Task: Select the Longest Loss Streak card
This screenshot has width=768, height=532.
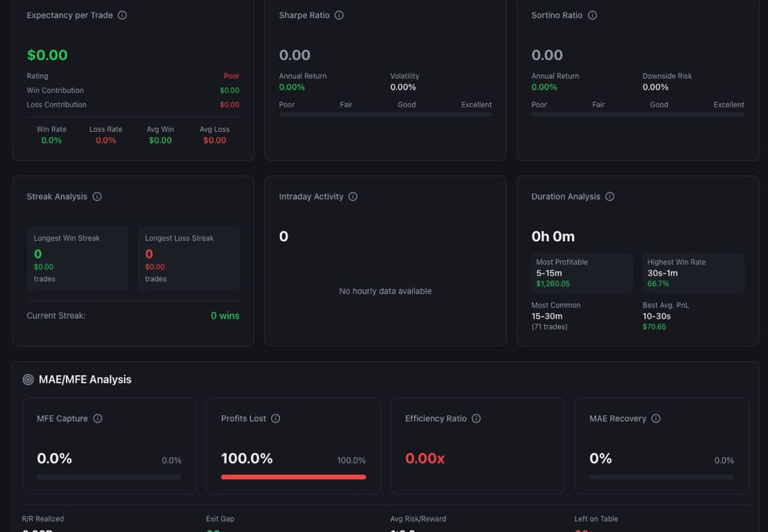Action: click(x=188, y=258)
